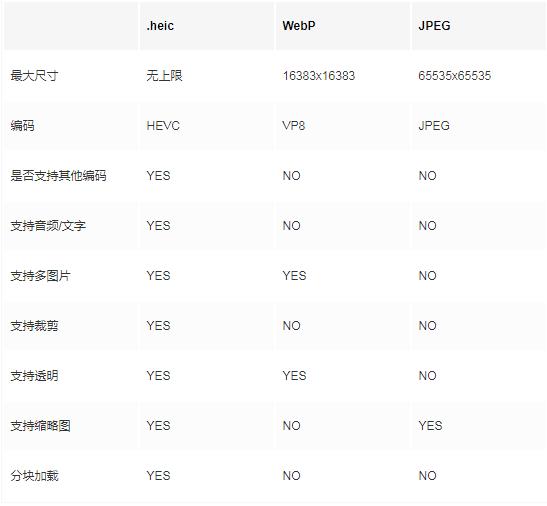Click the 分块加载 row label
Image resolution: width=547 pixels, height=506 pixels.
[x=34, y=476]
